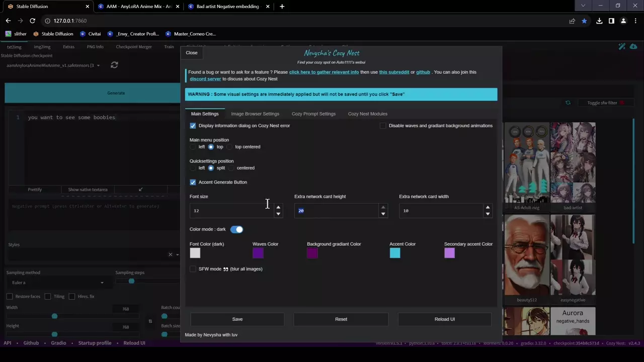Image resolution: width=644 pixels, height=362 pixels.
Task: Click the cloud download icon in header
Action: coord(633,47)
